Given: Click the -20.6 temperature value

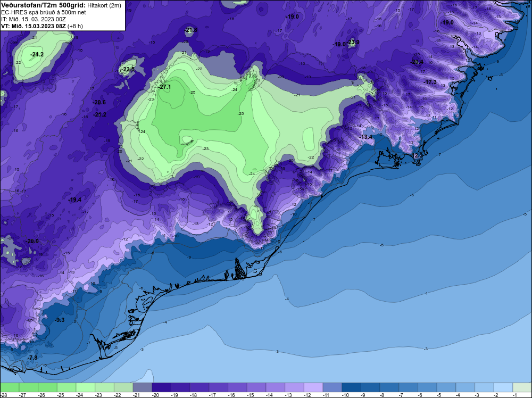Looking at the screenshot, I should [x=99, y=102].
